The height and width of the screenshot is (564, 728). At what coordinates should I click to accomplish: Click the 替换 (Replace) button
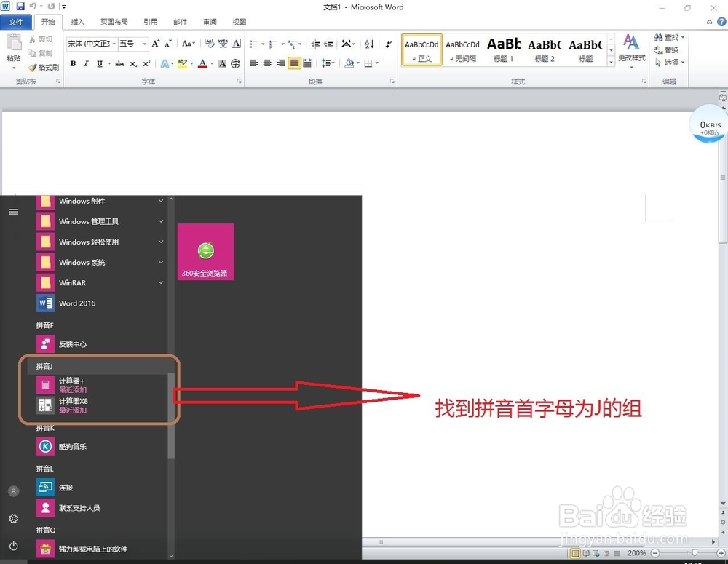669,49
